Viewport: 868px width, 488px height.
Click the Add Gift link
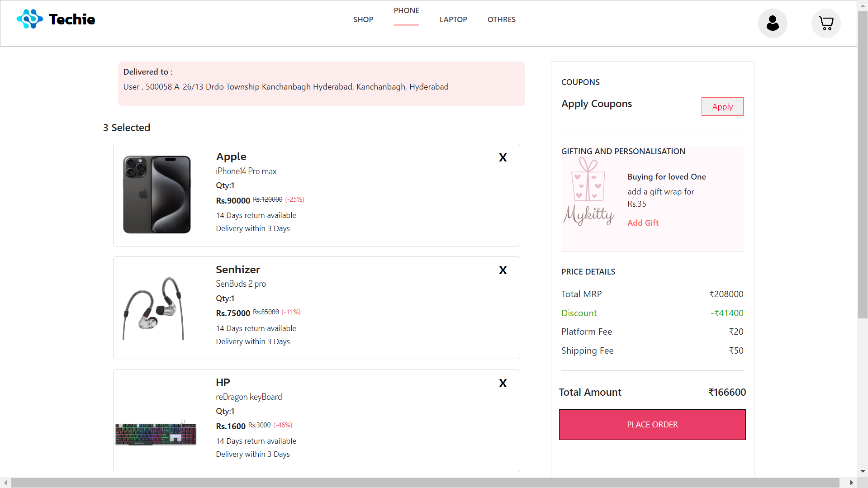click(643, 223)
